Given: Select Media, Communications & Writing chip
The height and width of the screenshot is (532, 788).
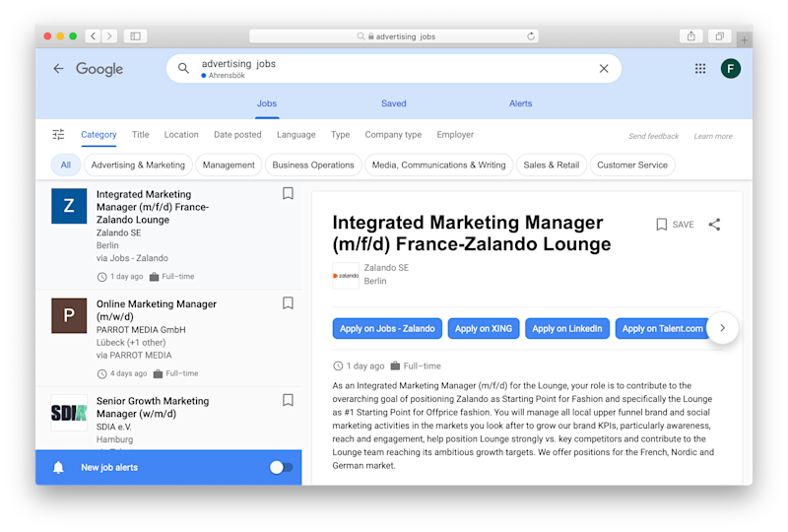Looking at the screenshot, I should [x=438, y=165].
